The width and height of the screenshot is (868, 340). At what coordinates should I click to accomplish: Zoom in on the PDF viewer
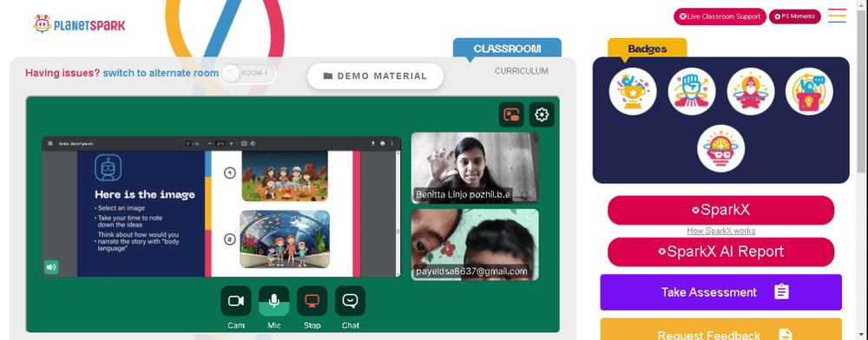point(232,144)
